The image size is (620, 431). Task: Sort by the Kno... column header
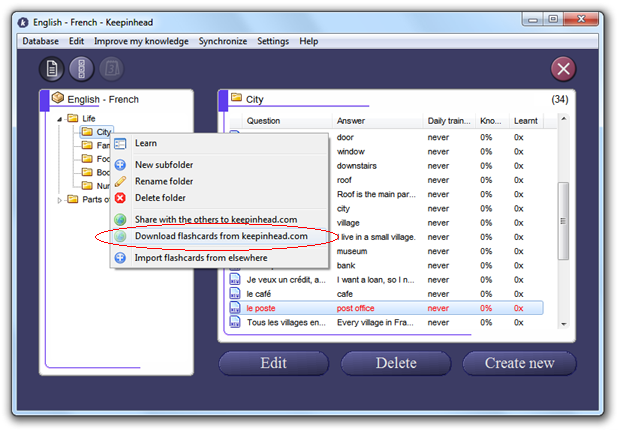point(492,121)
